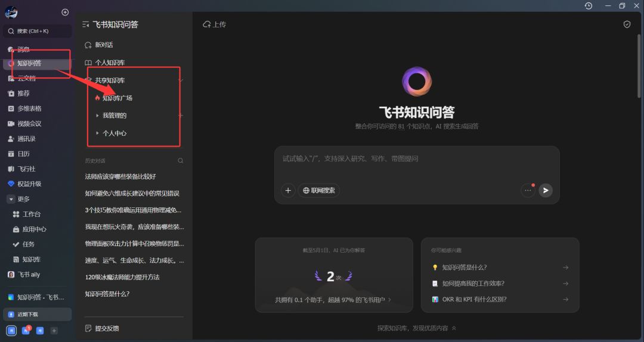
Task: Open 近期下载 in the sidebar
Action: coord(38,315)
